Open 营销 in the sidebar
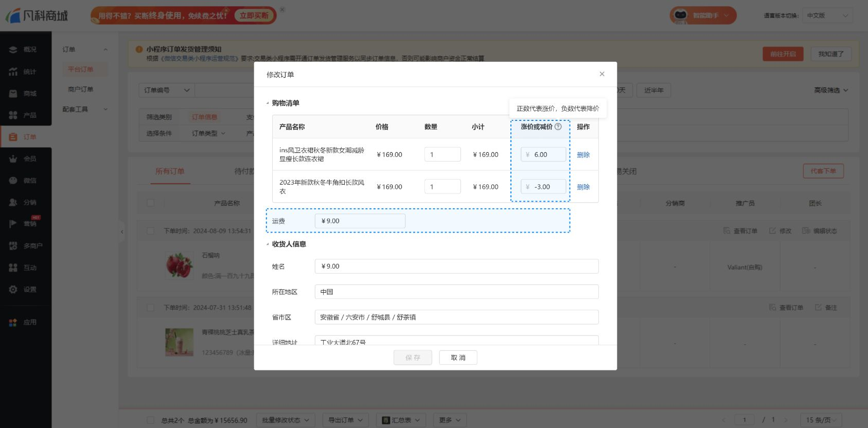The height and width of the screenshot is (428, 868). pos(26,224)
